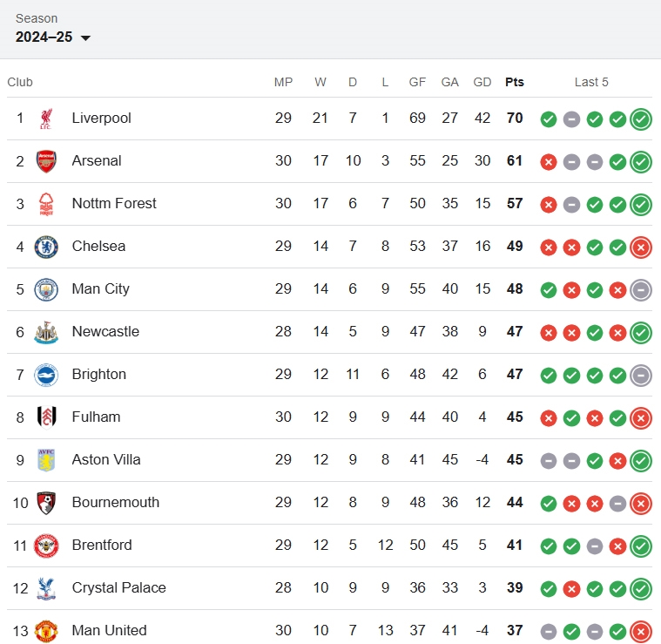Click the Bournemouth club crest

46,503
